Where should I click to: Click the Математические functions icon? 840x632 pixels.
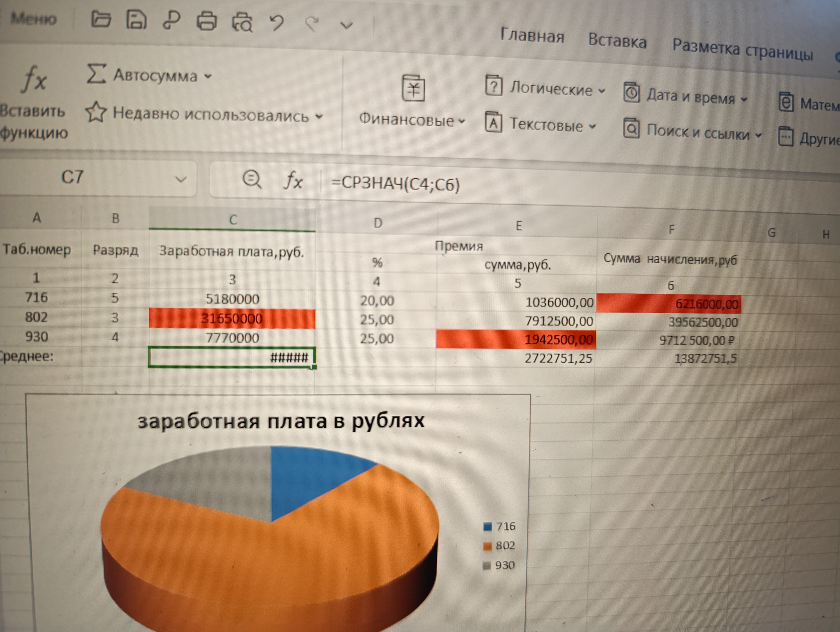tap(786, 102)
